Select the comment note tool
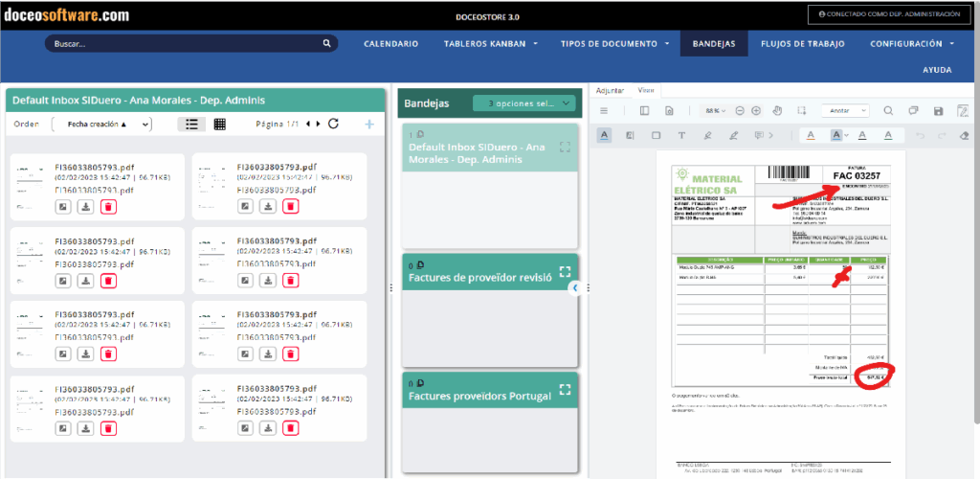 pos(759,135)
